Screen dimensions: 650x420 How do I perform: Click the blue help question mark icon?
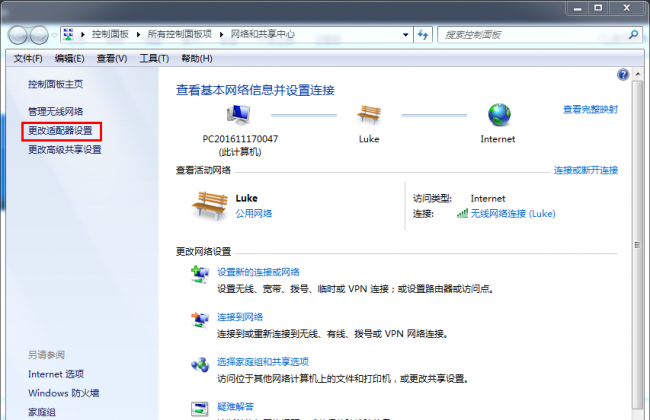click(x=623, y=75)
